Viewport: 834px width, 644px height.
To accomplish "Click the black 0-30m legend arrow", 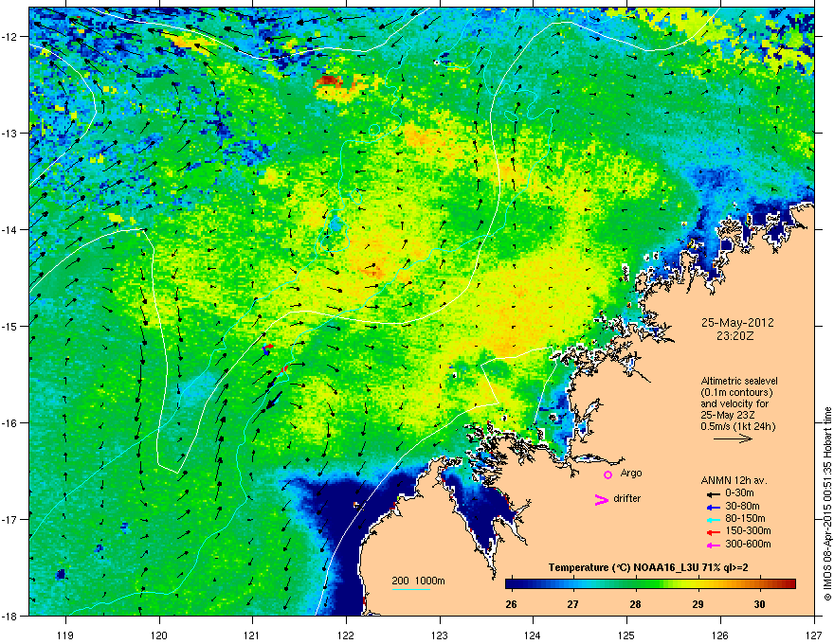I will coord(714,494).
